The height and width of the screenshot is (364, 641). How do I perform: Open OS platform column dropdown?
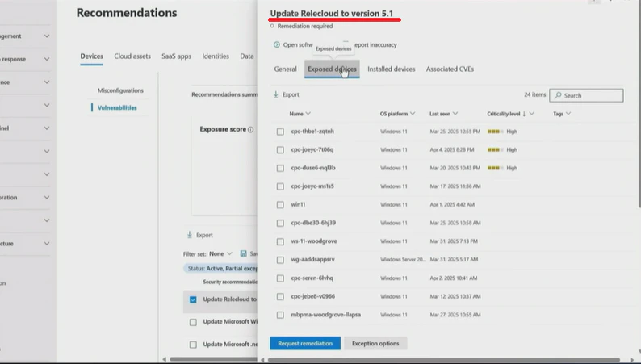pyautogui.click(x=413, y=114)
